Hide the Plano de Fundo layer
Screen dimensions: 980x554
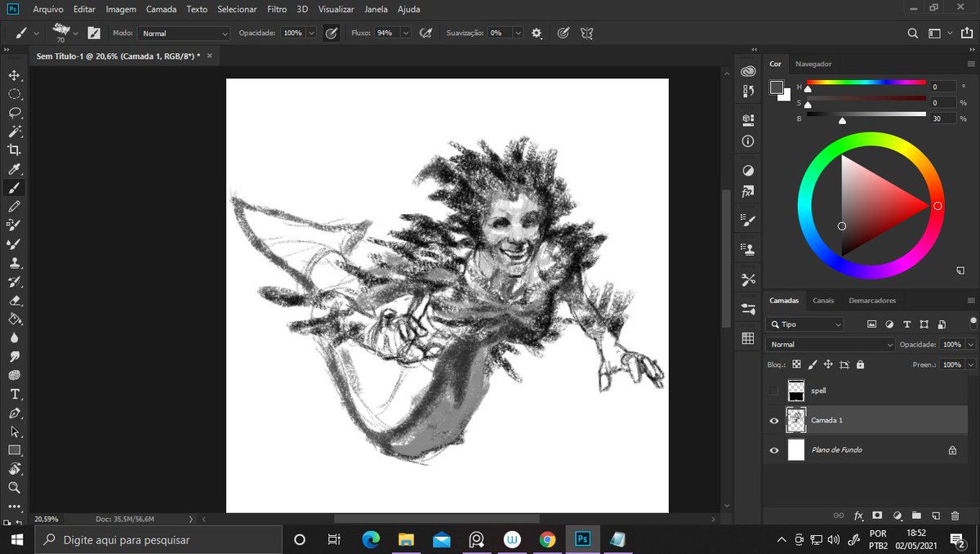[773, 449]
